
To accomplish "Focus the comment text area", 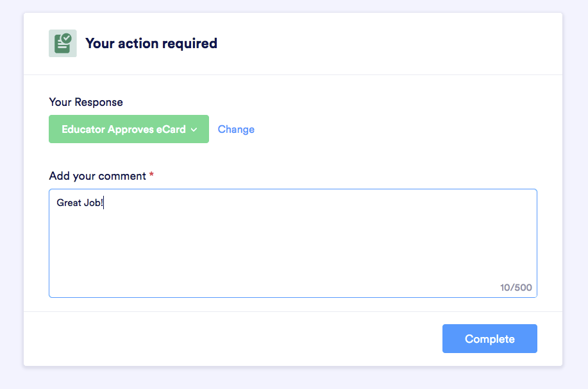I will [293, 243].
